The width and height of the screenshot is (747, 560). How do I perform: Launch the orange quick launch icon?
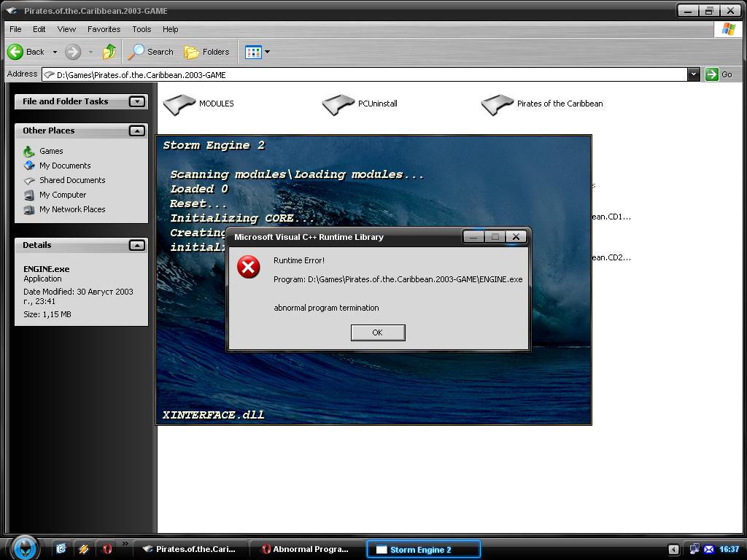pos(84,548)
